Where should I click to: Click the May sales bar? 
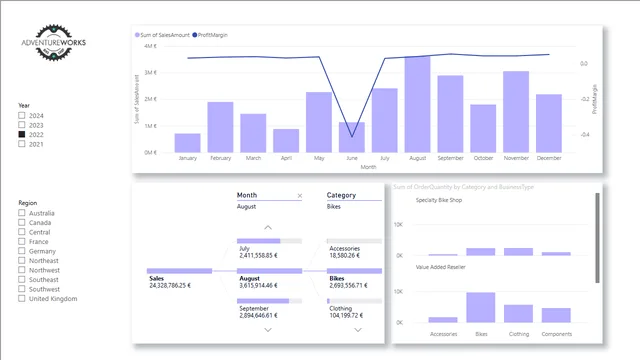click(x=319, y=122)
